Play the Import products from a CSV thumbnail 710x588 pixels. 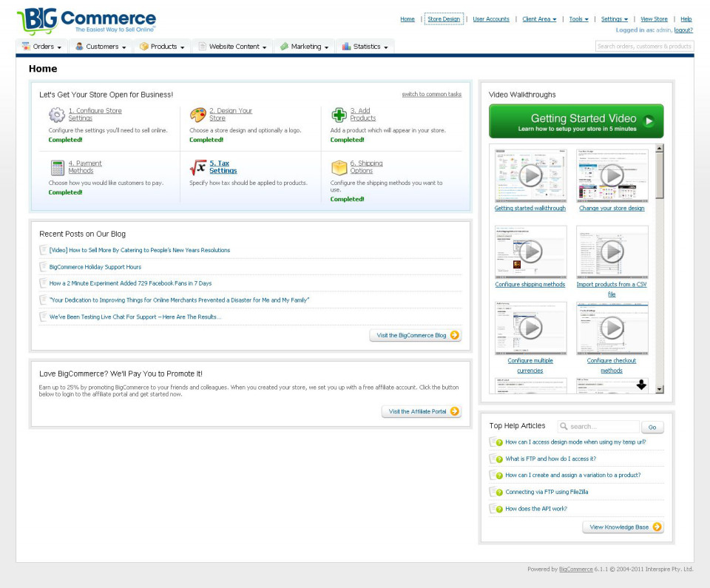pos(612,252)
